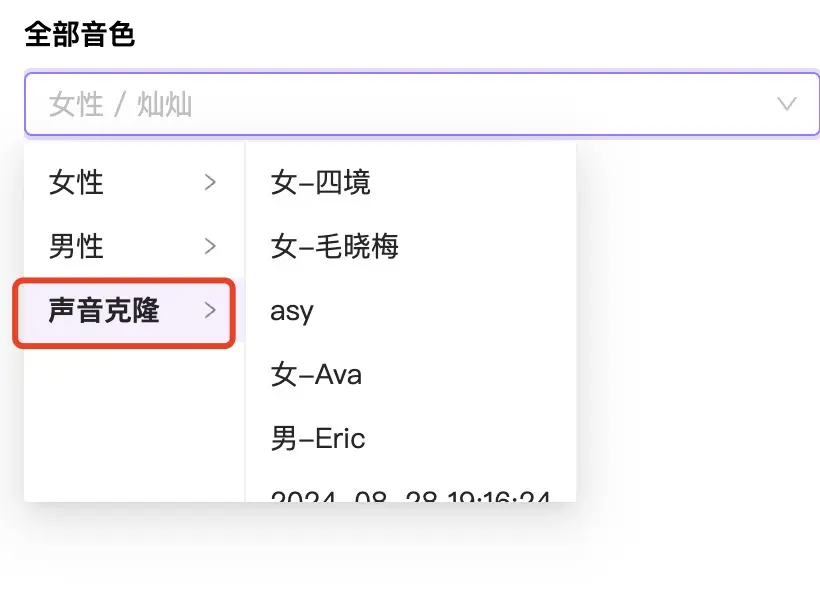This screenshot has height=590, width=820.
Task: Click the 男性 label in the category list
Action: point(76,246)
